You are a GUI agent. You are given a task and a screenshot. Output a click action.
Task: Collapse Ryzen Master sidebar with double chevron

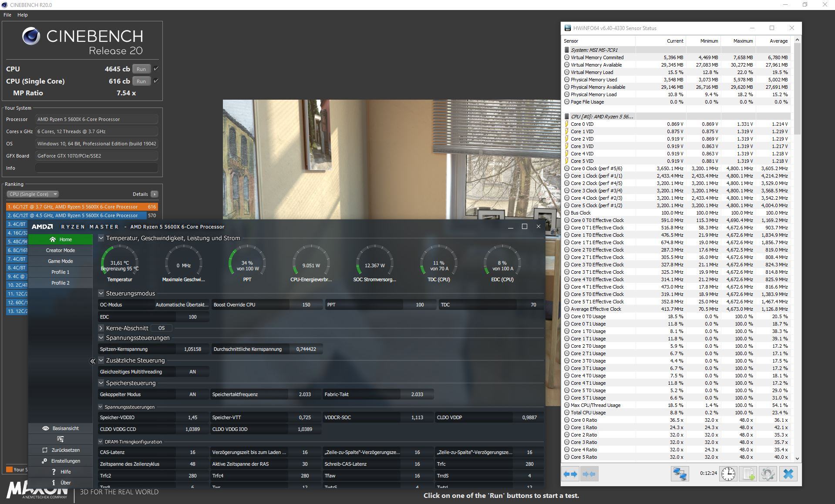pyautogui.click(x=92, y=361)
